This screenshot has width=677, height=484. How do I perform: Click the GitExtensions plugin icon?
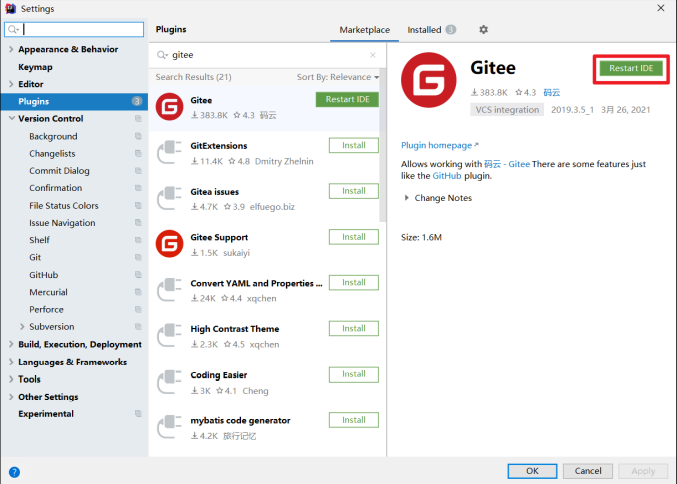click(169, 152)
